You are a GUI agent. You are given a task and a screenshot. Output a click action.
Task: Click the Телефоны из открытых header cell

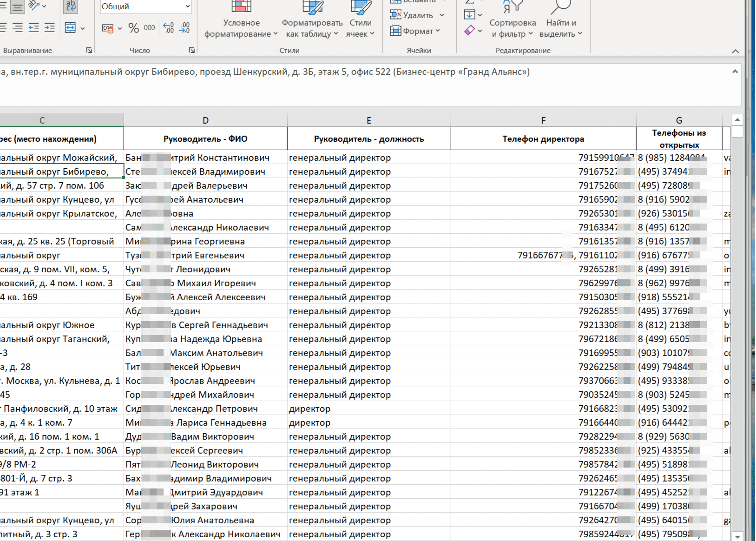679,139
